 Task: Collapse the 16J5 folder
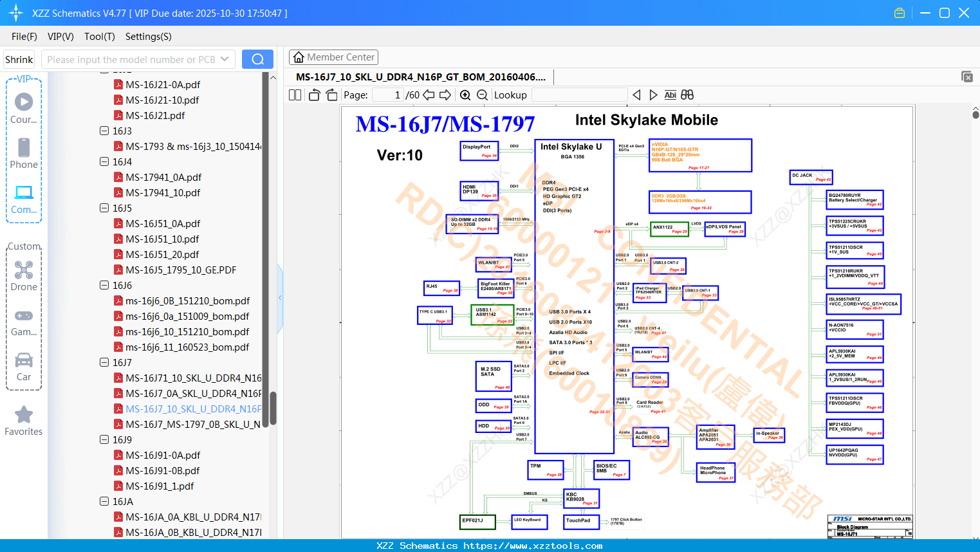click(x=104, y=208)
